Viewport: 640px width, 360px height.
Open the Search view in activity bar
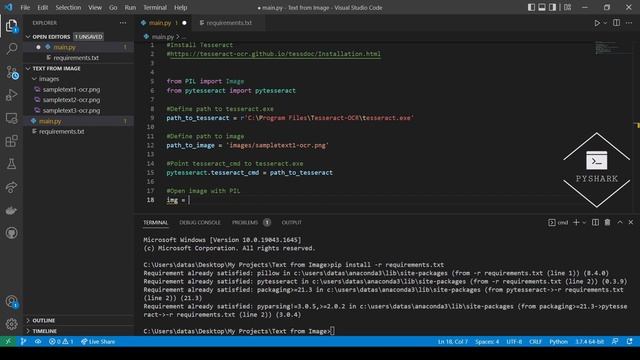tap(11, 49)
